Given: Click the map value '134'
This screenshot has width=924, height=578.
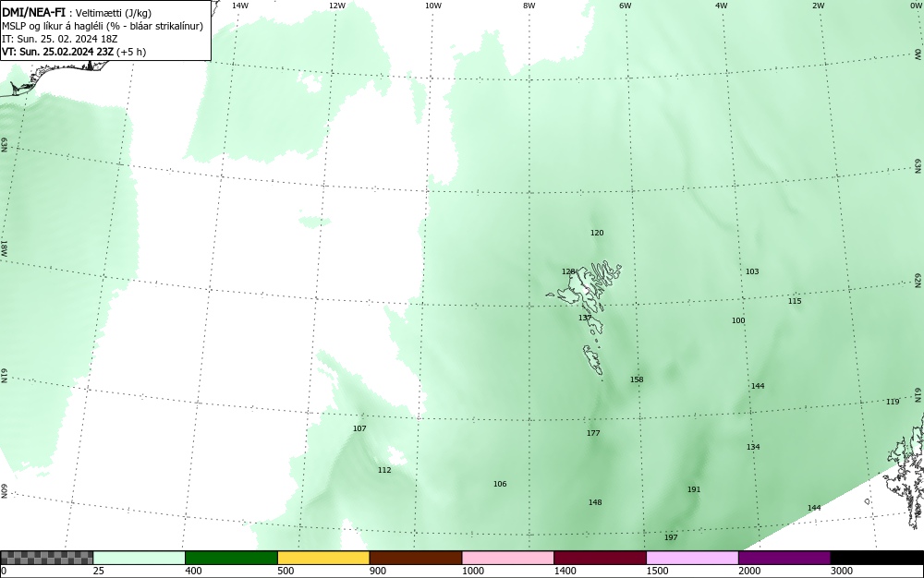Looking at the screenshot, I should coord(753,447).
